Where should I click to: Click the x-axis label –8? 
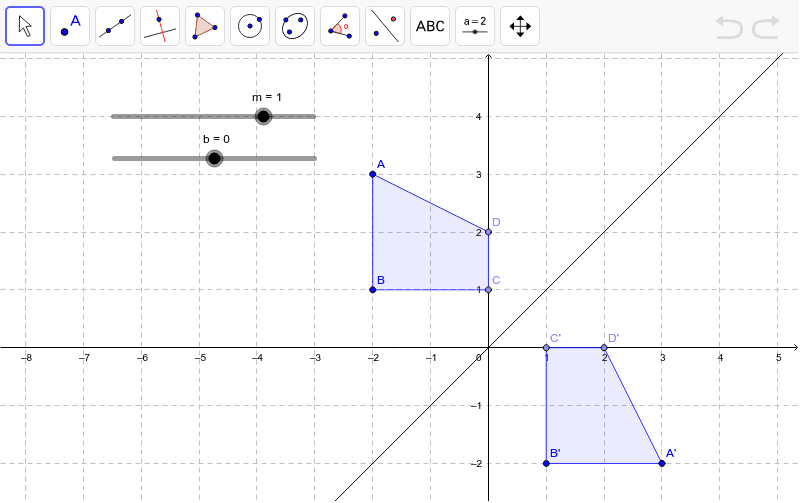coord(26,358)
